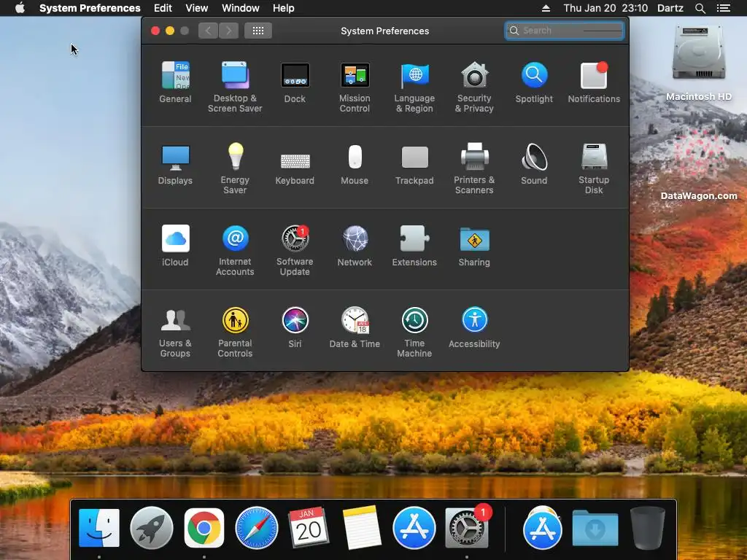Click the Show All grid button
The height and width of the screenshot is (560, 747).
[258, 31]
